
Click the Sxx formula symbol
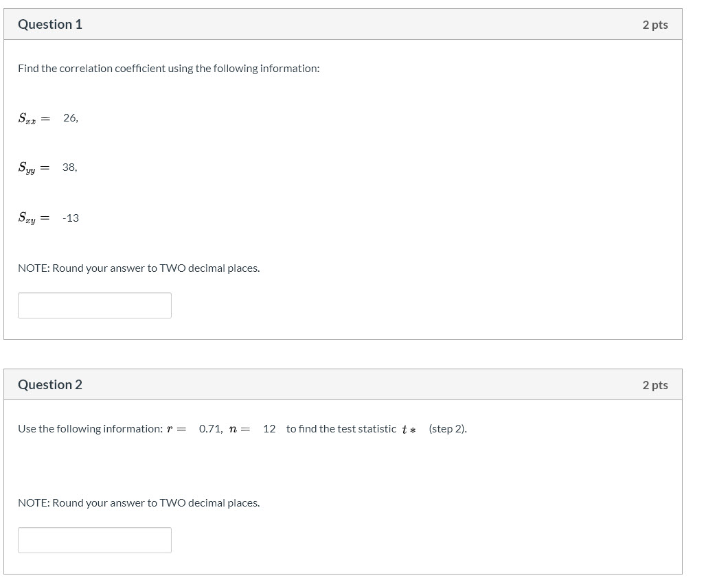click(27, 119)
